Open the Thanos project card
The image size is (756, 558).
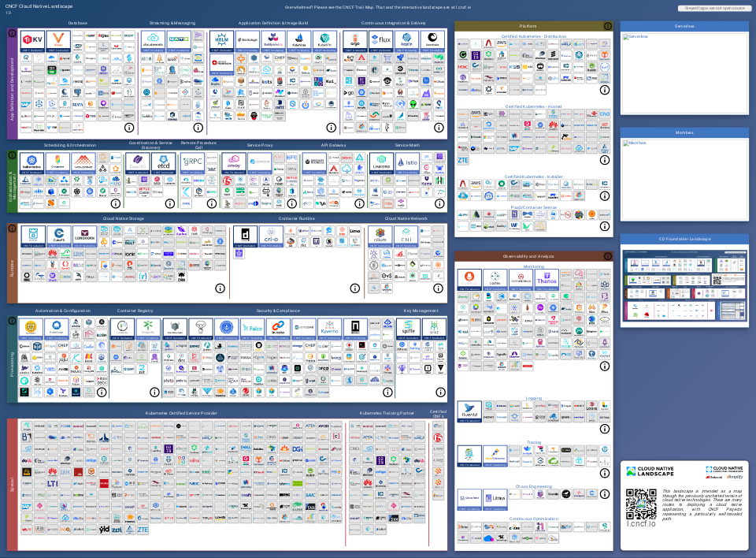547,281
